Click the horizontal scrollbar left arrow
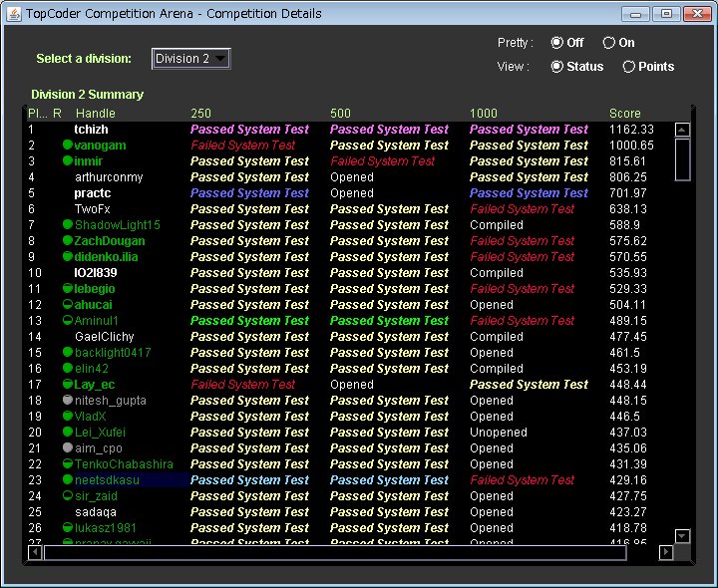Viewport: 718px width, 588px height. pyautogui.click(x=35, y=552)
